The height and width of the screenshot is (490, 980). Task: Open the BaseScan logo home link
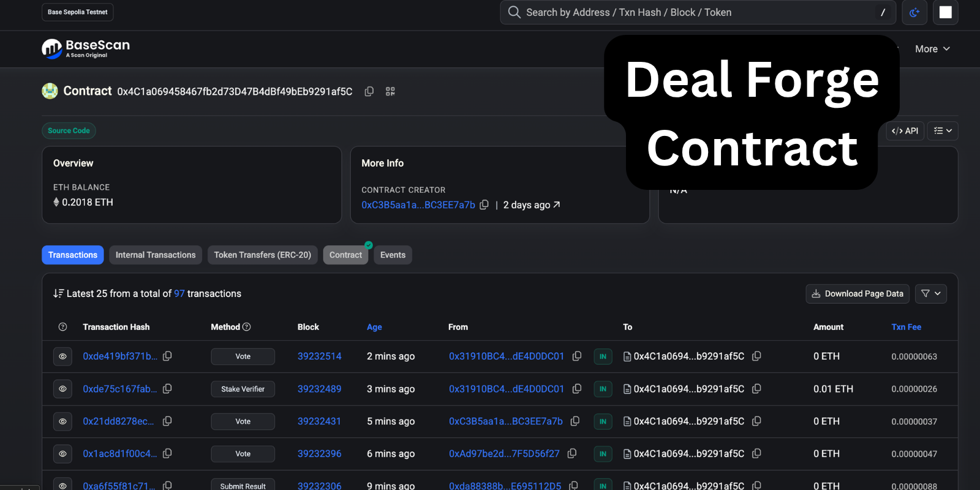tap(86, 48)
